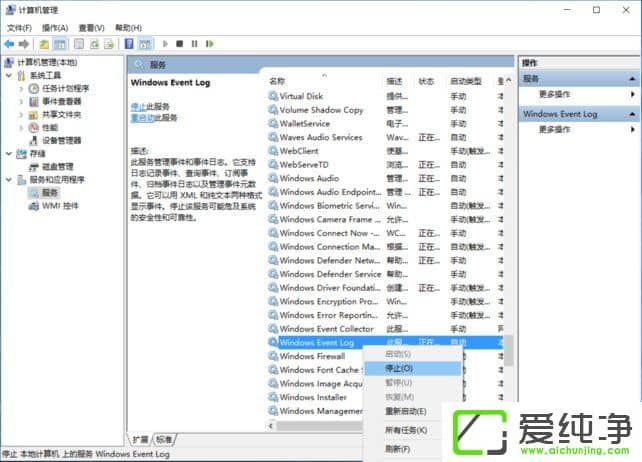This screenshot has width=642, height=462.
Task: Click the Stop service square icon
Action: coord(179,43)
